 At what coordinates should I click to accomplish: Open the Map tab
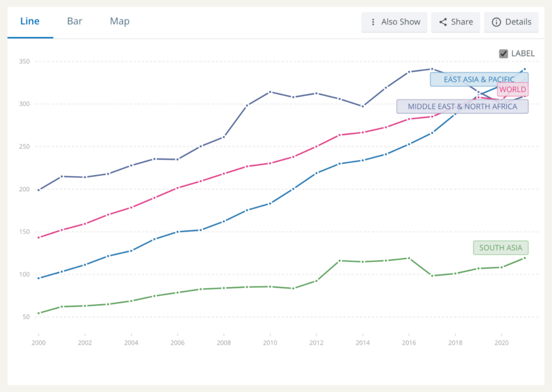[x=120, y=22]
